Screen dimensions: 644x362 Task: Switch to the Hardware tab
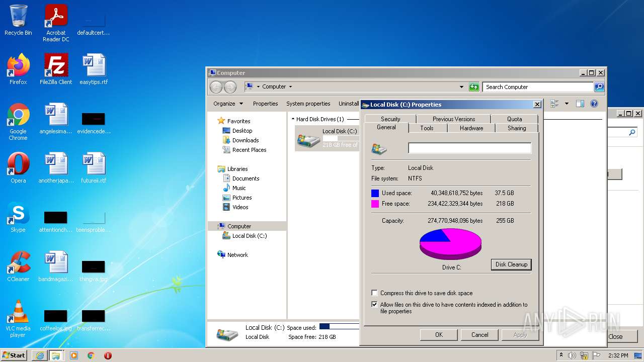471,128
